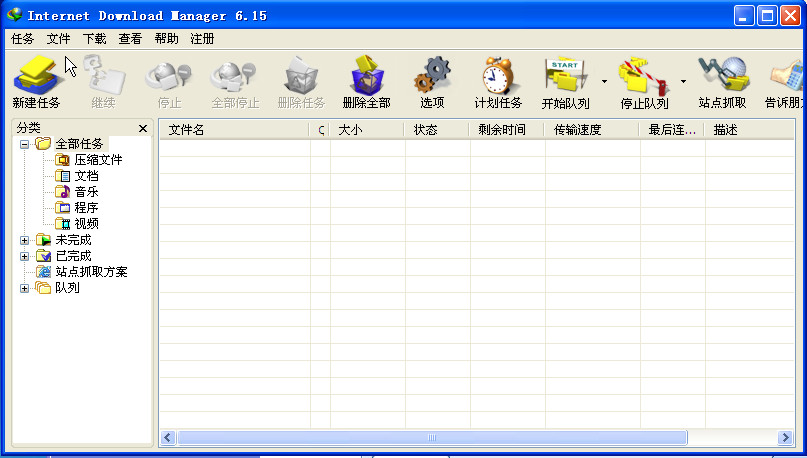The width and height of the screenshot is (807, 458).
Task: Click the 删除全部 (delete all) toolbar icon
Action: [x=366, y=81]
